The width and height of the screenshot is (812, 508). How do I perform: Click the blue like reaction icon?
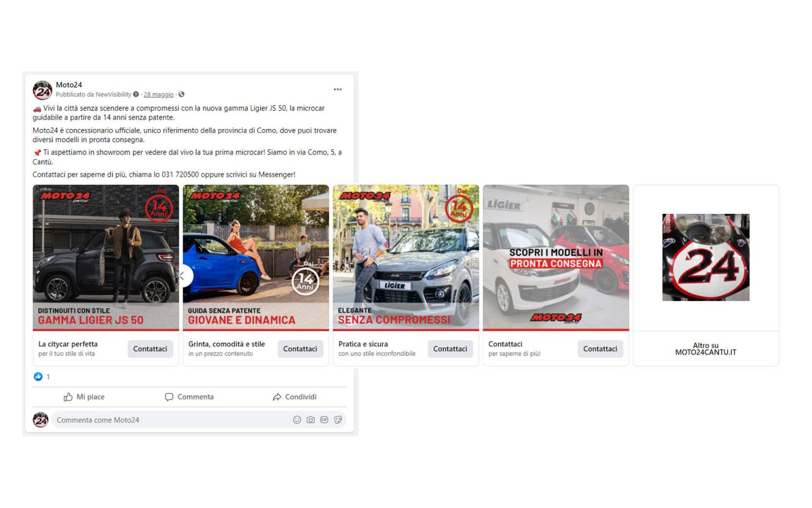38,377
